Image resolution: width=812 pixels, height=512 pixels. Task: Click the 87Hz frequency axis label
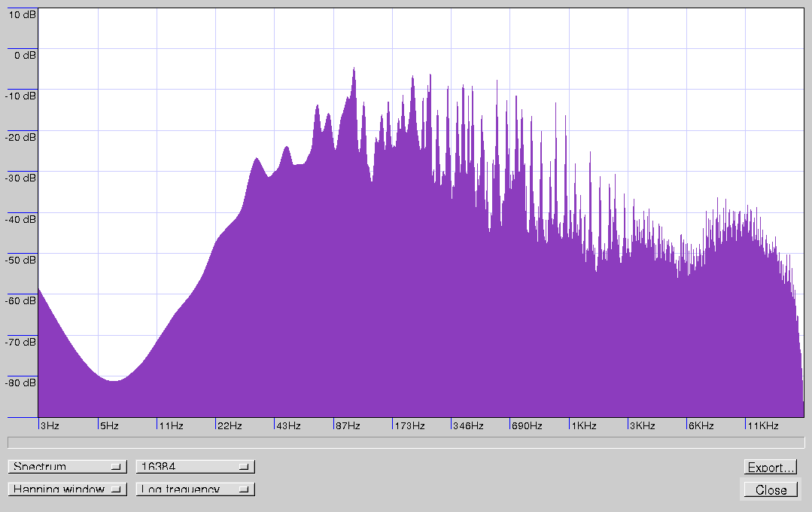click(x=348, y=426)
